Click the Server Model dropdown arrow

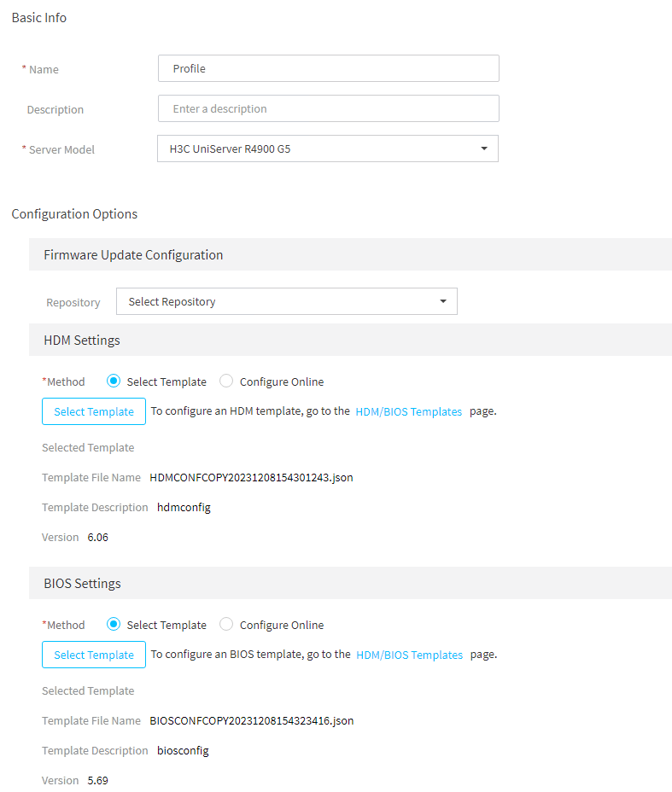(x=483, y=148)
